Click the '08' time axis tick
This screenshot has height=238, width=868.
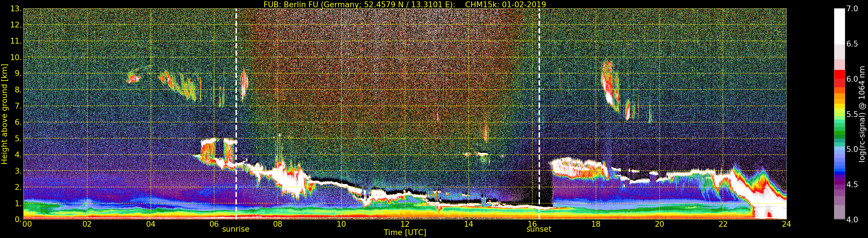[278, 224]
